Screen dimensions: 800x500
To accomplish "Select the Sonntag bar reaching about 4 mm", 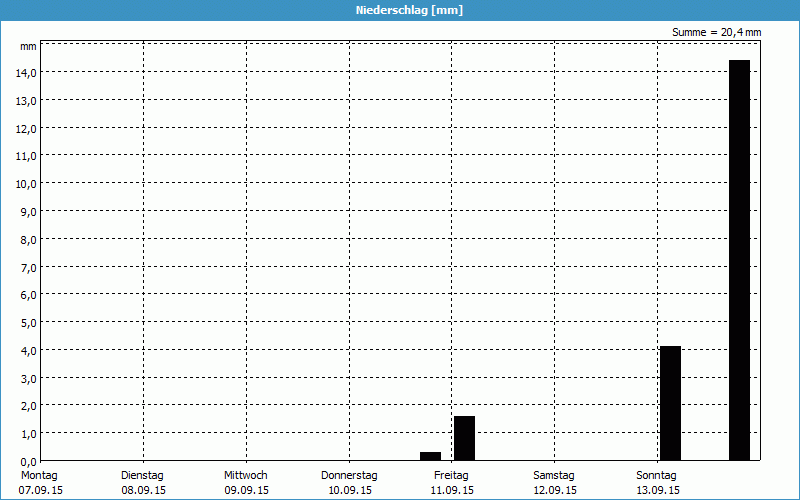I will point(670,403).
